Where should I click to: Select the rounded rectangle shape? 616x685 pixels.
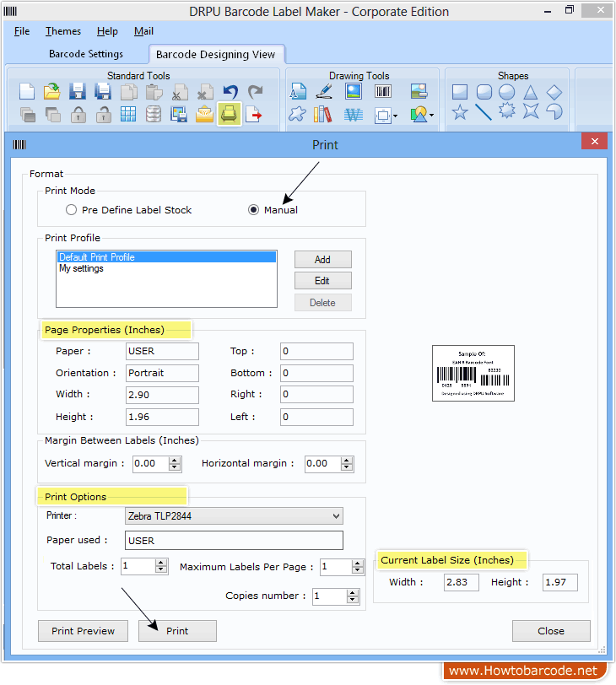tap(484, 92)
